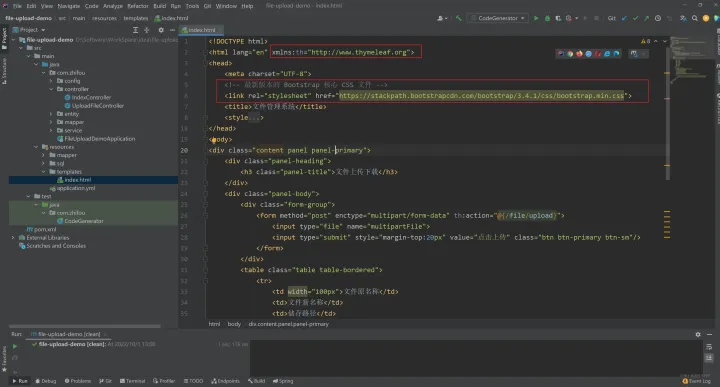Screen dimensions: 720x387
Task: Preview page in the Edge browser icon
Action: 616,54
